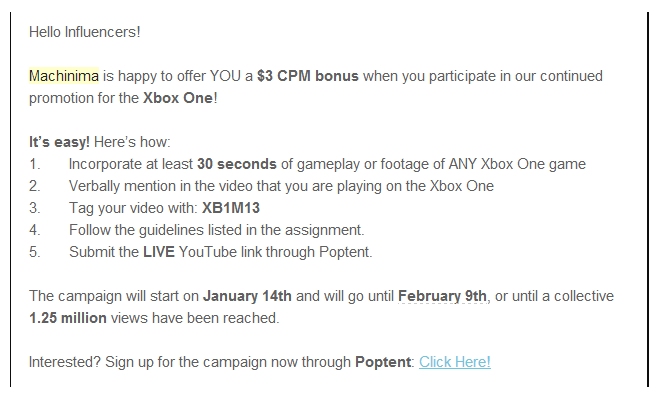This screenshot has height=399, width=661.
Task: Click the bold $3 CPM bonus text
Action: tap(308, 76)
